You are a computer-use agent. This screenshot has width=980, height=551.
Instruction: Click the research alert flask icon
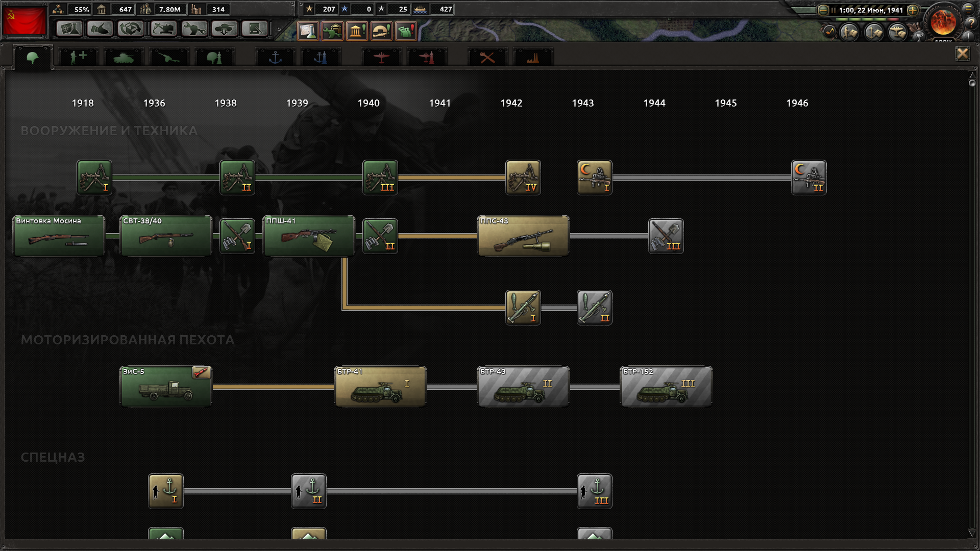coord(308,31)
